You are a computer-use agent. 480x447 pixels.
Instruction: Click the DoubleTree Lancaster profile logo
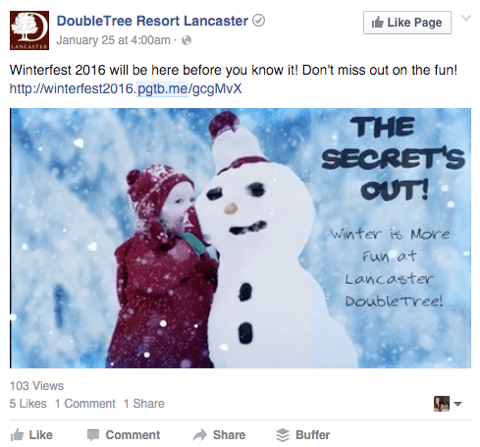pos(29,30)
